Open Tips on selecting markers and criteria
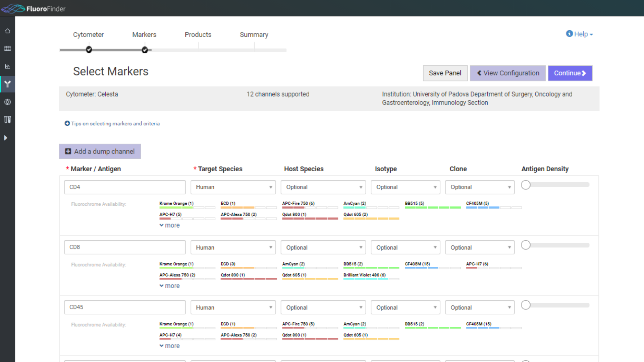The height and width of the screenshot is (362, 644). coord(112,123)
